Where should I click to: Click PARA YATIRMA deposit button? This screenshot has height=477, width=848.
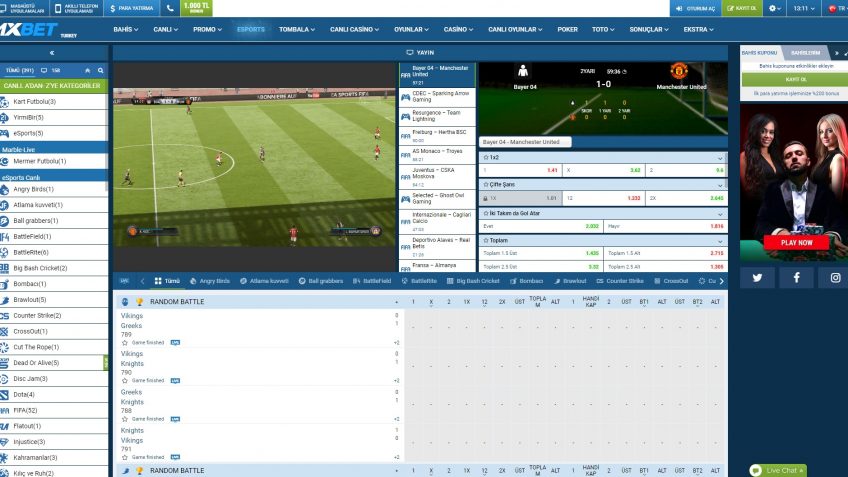(131, 8)
